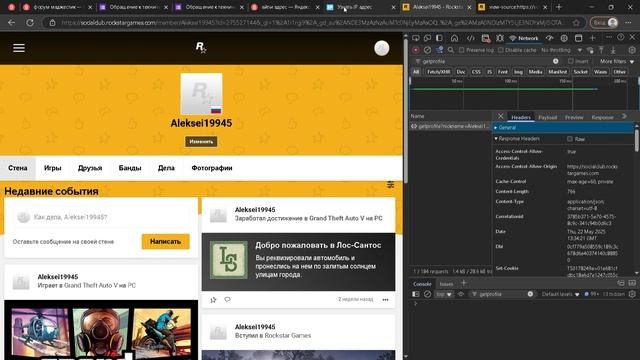Open console settings gear
The width and height of the screenshot is (640, 360).
point(632,294)
